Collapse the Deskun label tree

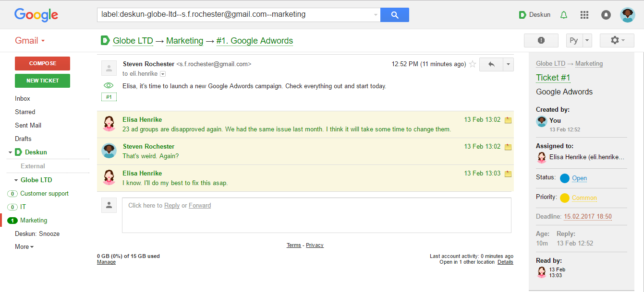(10, 152)
